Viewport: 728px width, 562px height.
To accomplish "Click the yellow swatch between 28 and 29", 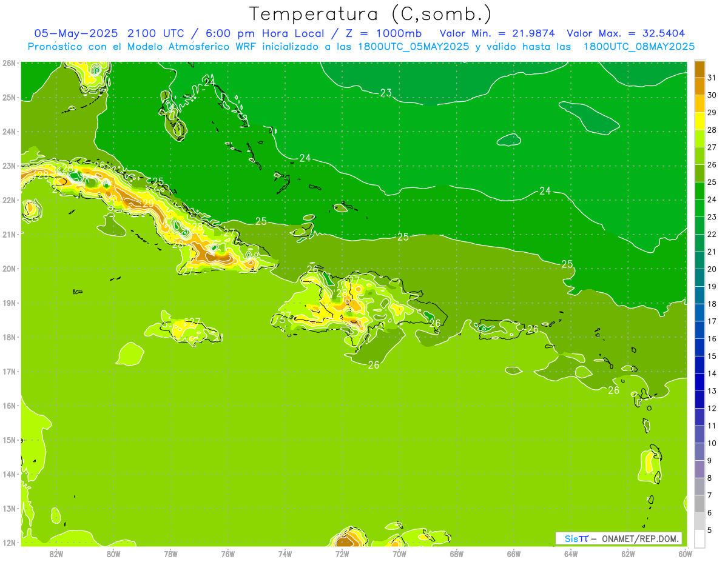I will pyautogui.click(x=699, y=121).
